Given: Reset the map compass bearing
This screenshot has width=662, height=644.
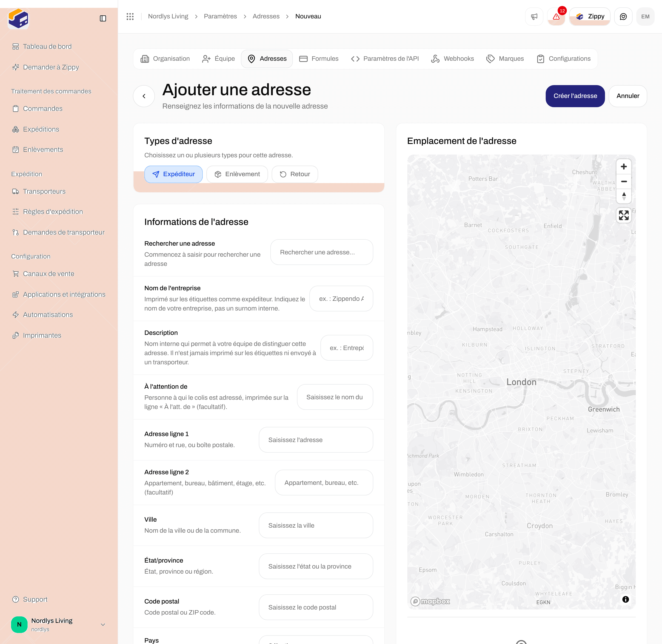Looking at the screenshot, I should click(x=624, y=196).
